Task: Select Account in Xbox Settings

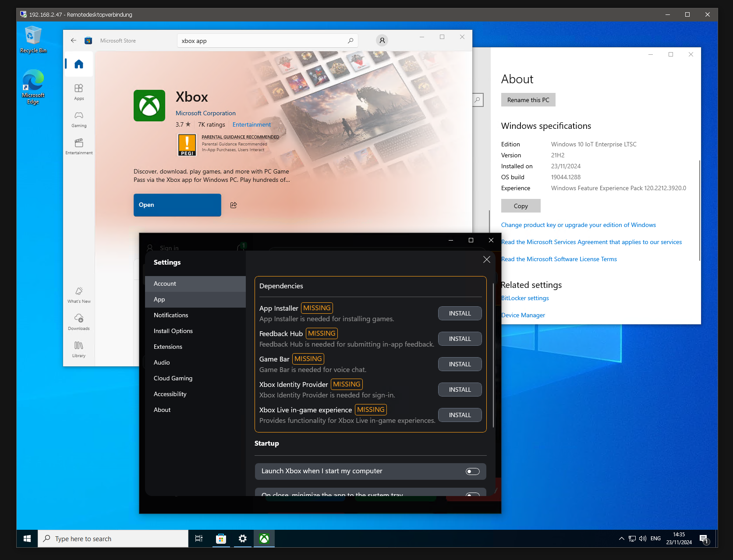Action: coord(195,284)
